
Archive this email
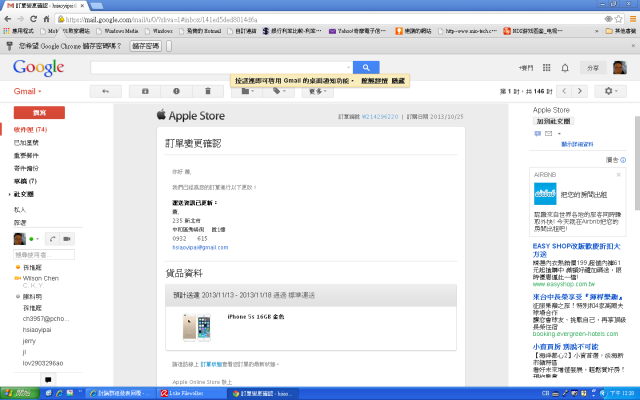tap(145, 91)
